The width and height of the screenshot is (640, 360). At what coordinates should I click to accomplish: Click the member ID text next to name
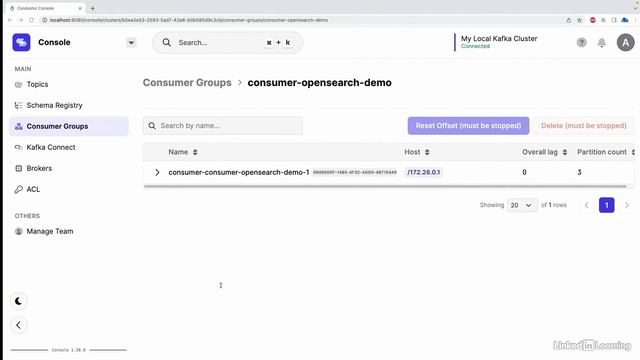point(355,173)
